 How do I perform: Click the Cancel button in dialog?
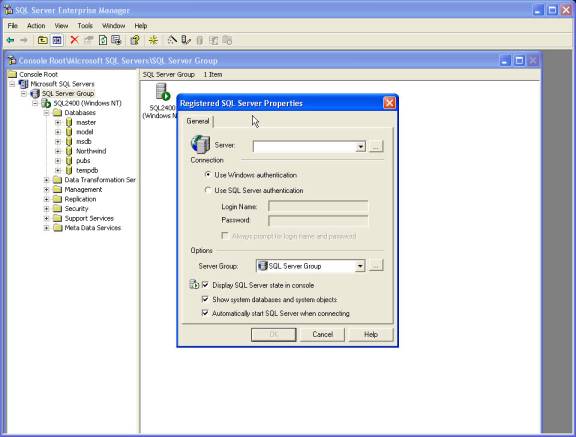point(323,335)
